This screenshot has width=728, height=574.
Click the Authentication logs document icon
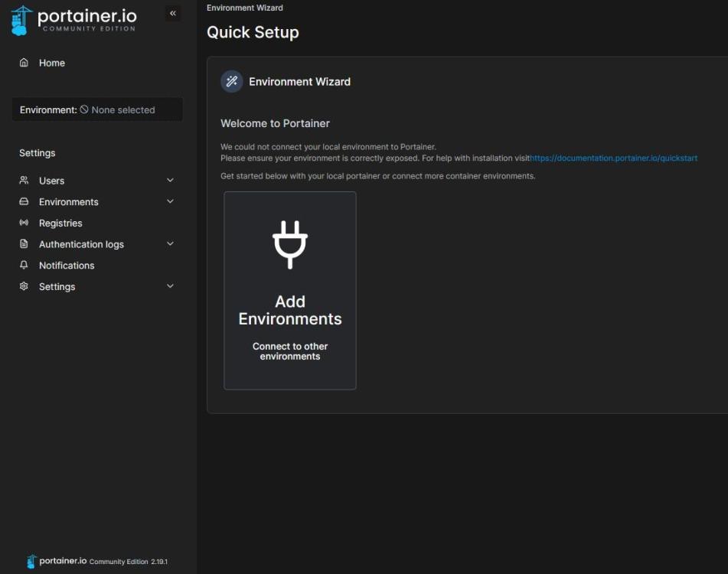[x=24, y=244]
